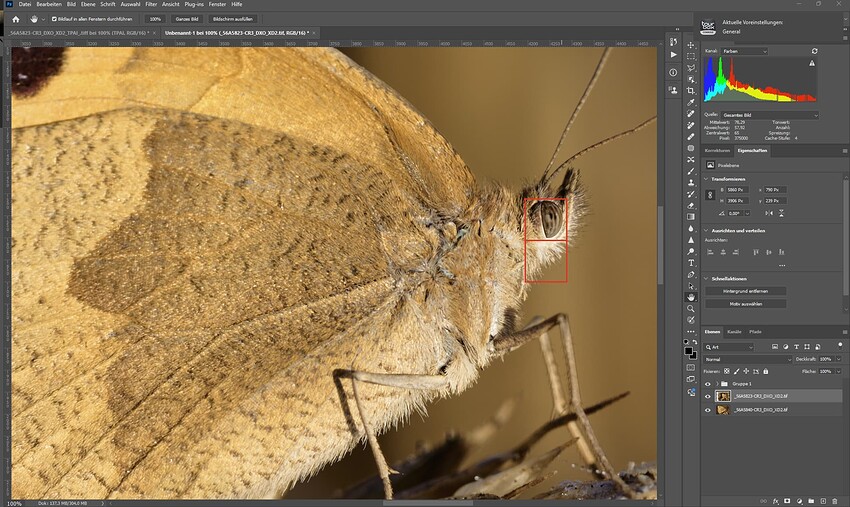The width and height of the screenshot is (850, 507).
Task: Select the Eraser tool
Action: coord(691,206)
